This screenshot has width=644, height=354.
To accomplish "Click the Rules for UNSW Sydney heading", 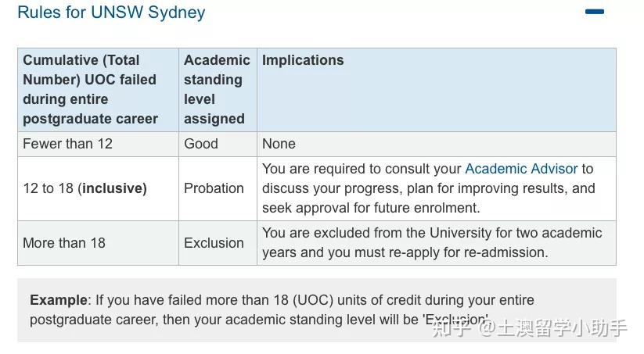I will point(111,13).
